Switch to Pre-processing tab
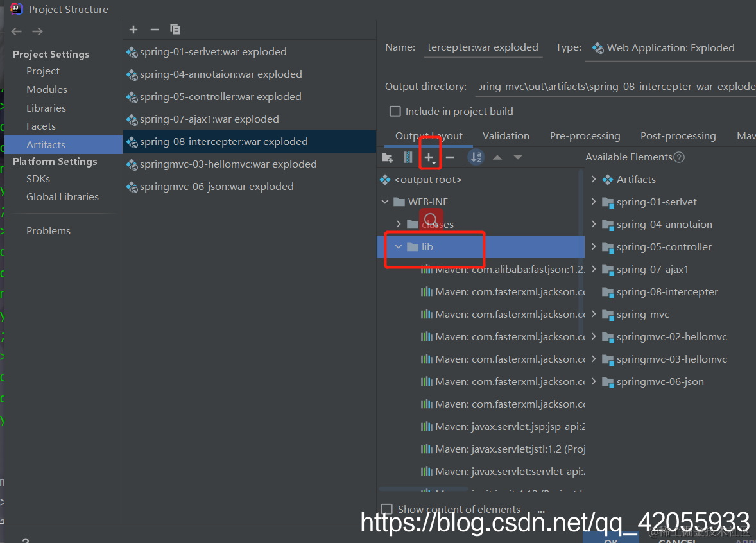This screenshot has width=756, height=543. pyautogui.click(x=585, y=136)
